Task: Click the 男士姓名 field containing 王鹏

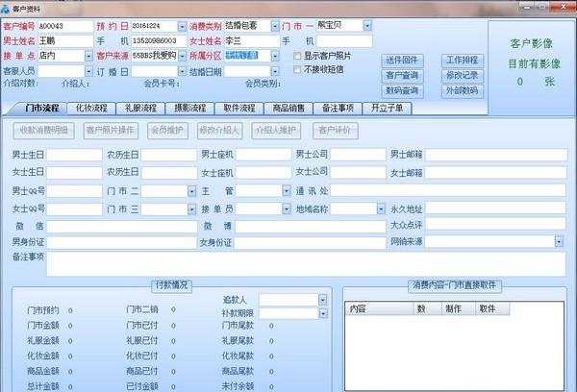Action: point(65,40)
